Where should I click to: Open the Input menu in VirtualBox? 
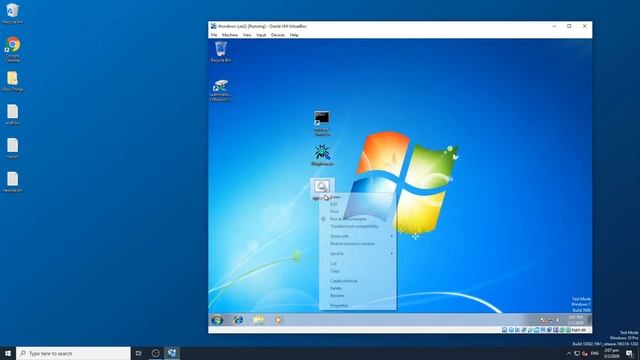click(261, 35)
